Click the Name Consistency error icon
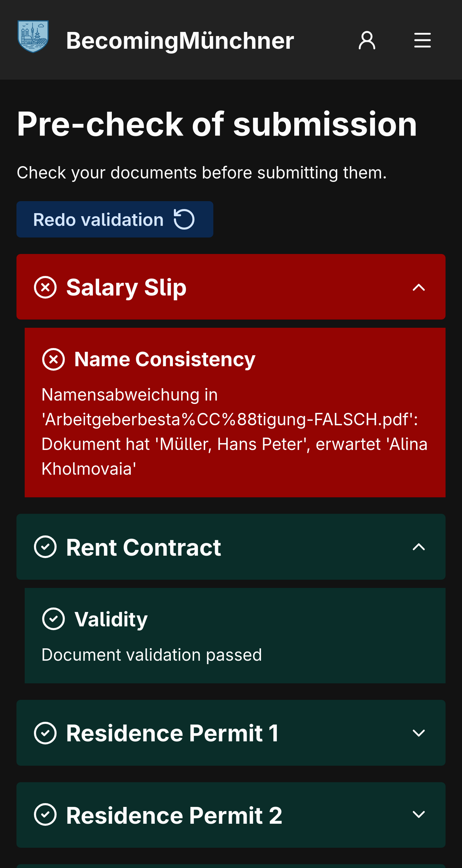This screenshot has width=462, height=868. coord(54,359)
